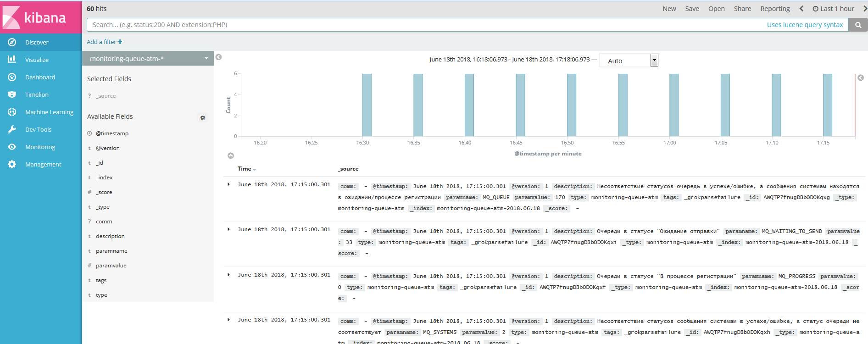Image resolution: width=868 pixels, height=344 pixels.
Task: Open the Last 1 hour time picker
Action: click(x=833, y=9)
